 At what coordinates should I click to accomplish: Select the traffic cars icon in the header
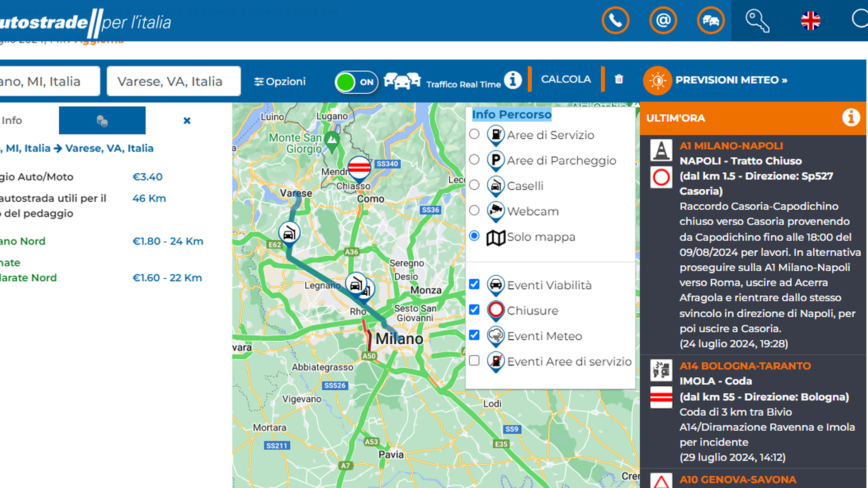pos(711,20)
